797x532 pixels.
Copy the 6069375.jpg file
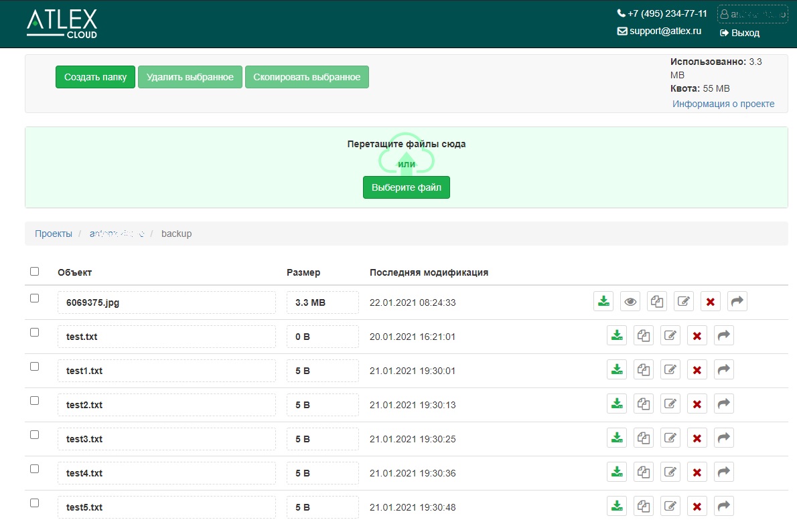(x=657, y=302)
